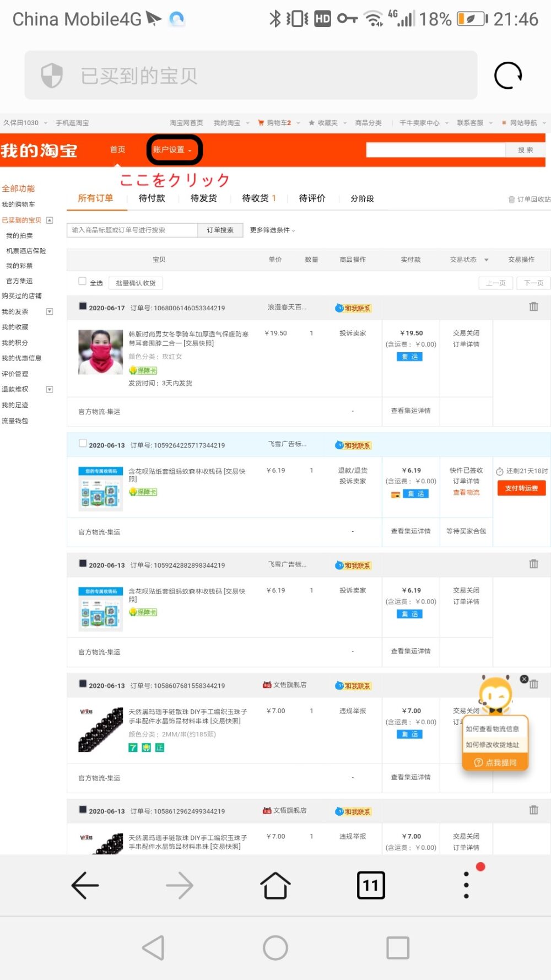Tap the browser forward arrow
This screenshot has width=551, height=980.
click(180, 885)
